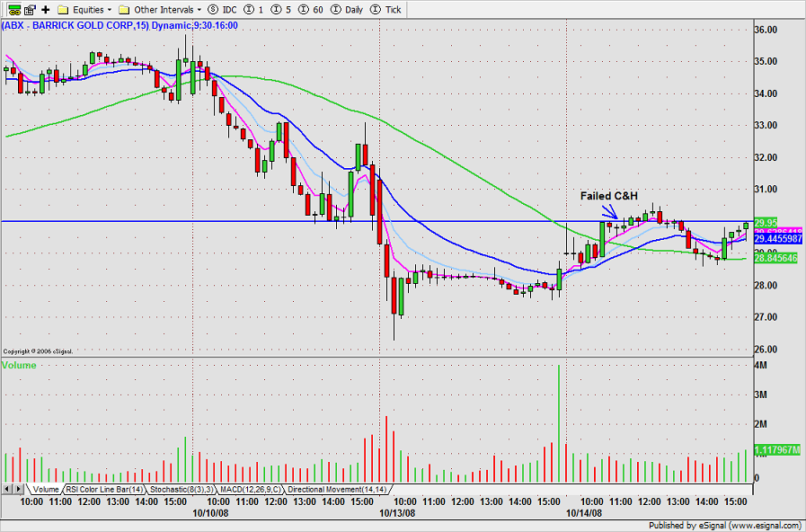Click the blue 29.4455987 moving average label
The height and width of the screenshot is (532, 806).
pos(777,238)
